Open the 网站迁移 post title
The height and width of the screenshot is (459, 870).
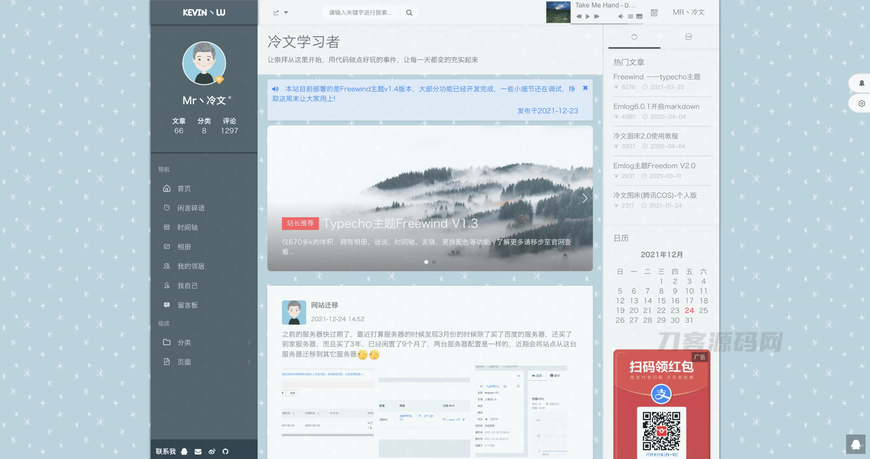pos(324,305)
